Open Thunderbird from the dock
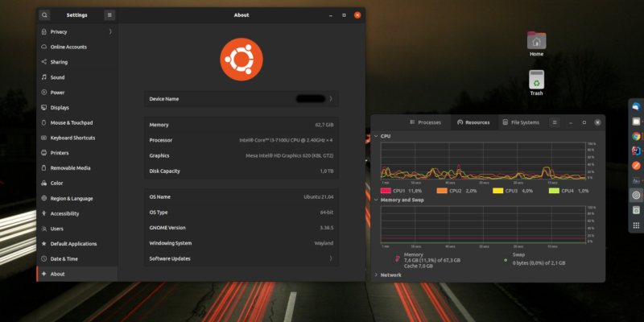The height and width of the screenshot is (322, 644). [636, 106]
